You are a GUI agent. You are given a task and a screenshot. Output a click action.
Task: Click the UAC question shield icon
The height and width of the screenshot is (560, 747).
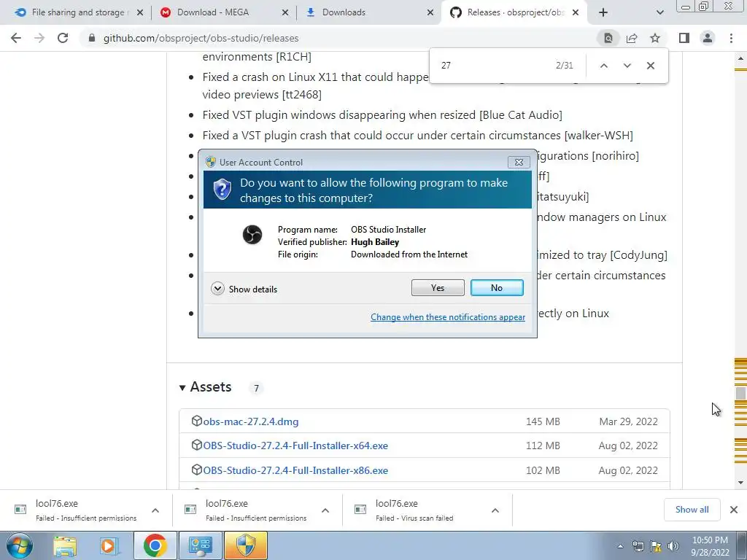click(222, 190)
